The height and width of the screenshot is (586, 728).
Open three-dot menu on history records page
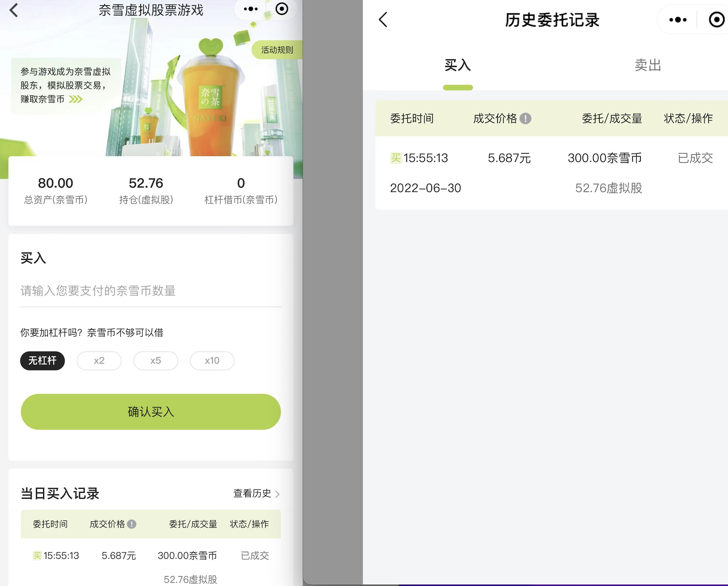coord(678,20)
